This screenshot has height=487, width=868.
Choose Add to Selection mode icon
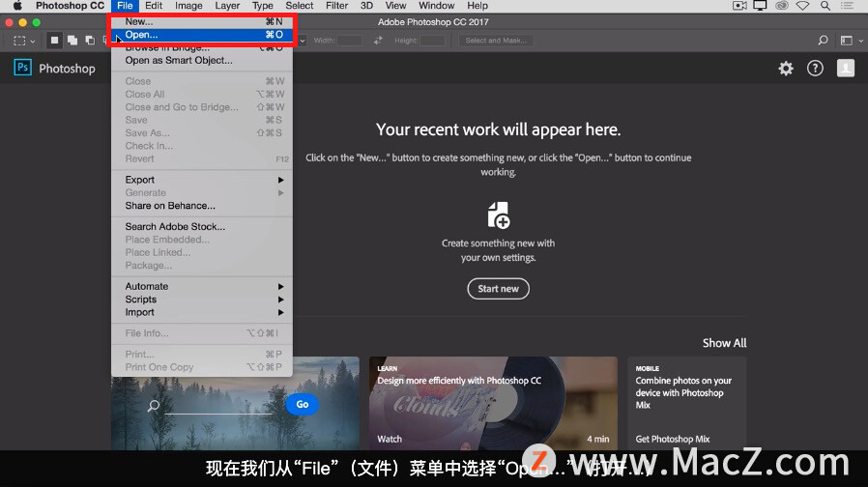(x=72, y=41)
